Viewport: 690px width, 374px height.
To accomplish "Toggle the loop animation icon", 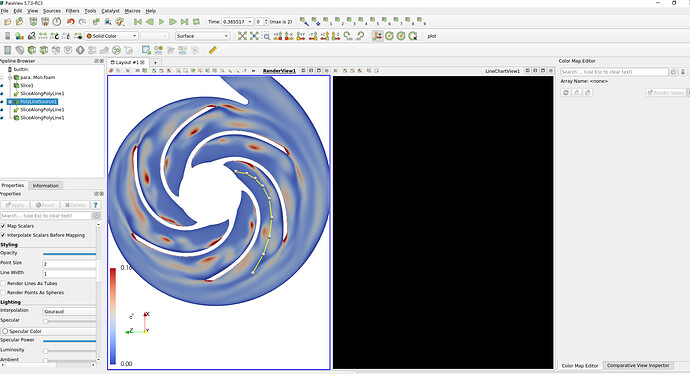I will pos(196,22).
